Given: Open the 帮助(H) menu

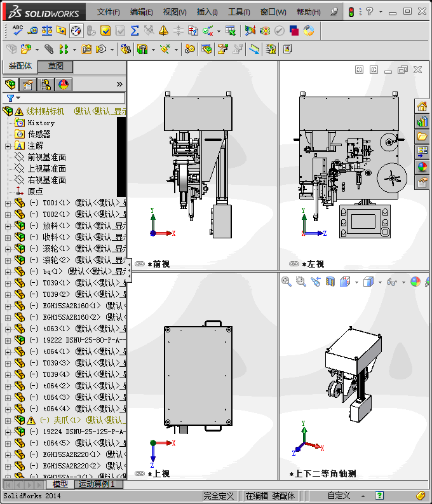Looking at the screenshot, I should point(308,12).
